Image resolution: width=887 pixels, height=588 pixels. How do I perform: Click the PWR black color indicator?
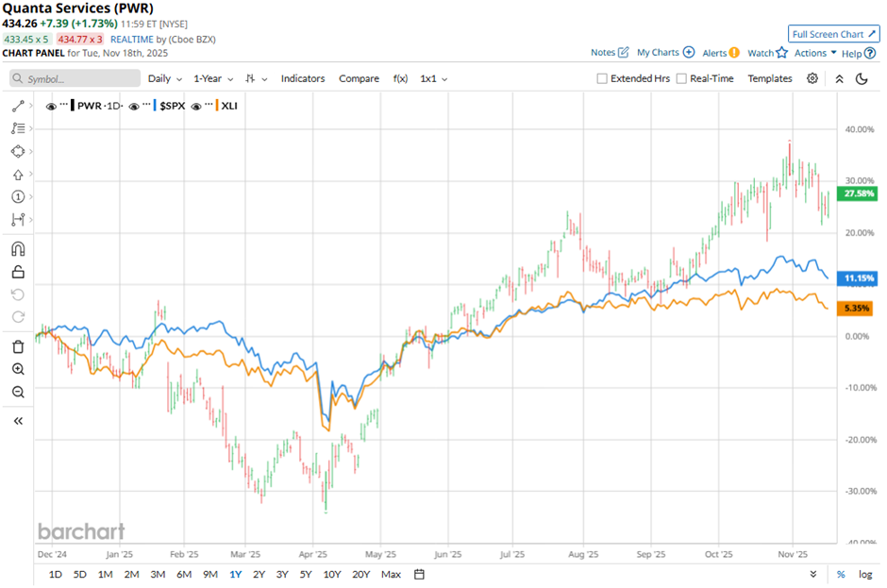point(73,106)
